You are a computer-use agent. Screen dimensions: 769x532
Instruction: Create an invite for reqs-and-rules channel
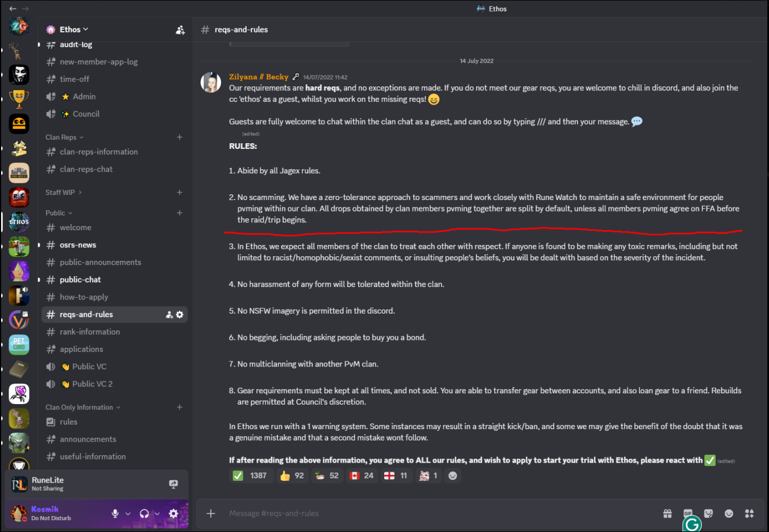(x=169, y=314)
